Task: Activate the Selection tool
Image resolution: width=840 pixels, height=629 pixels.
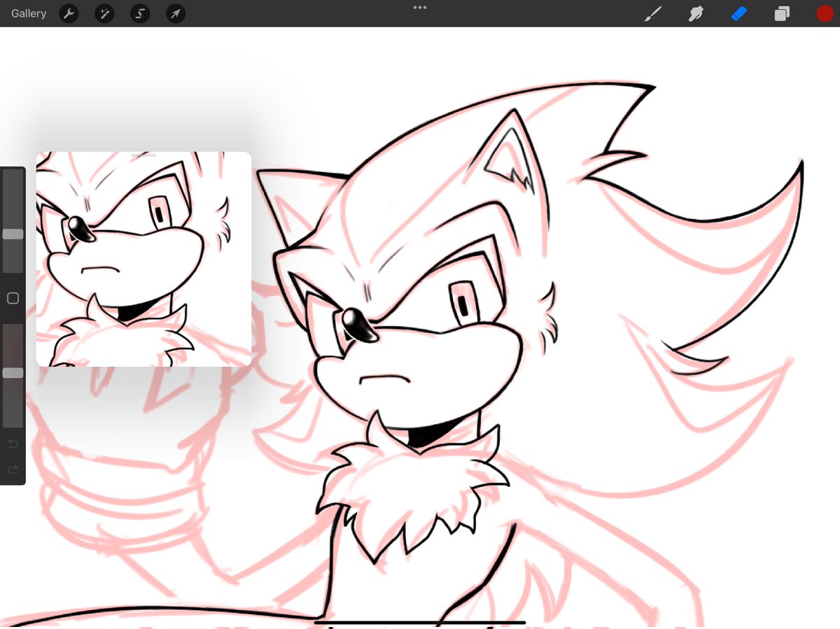Action: coord(140,13)
